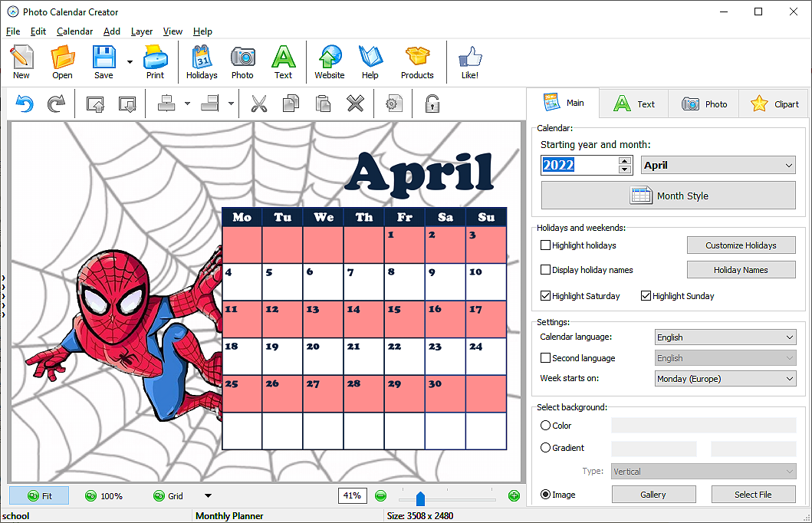Open the Calendar language dropdown
Viewport: 812px width, 523px height.
pos(725,337)
